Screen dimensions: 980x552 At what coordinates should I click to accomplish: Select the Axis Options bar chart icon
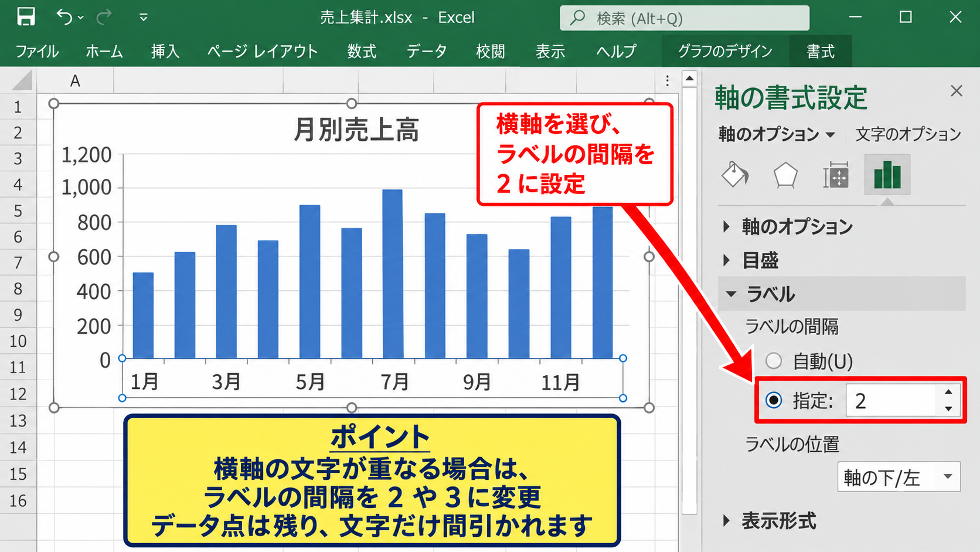(887, 175)
